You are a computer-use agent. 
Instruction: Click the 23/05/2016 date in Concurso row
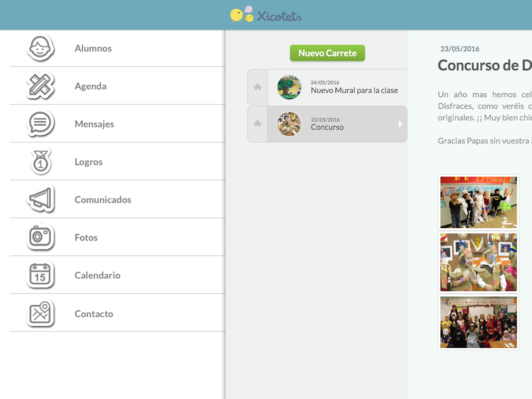325,120
